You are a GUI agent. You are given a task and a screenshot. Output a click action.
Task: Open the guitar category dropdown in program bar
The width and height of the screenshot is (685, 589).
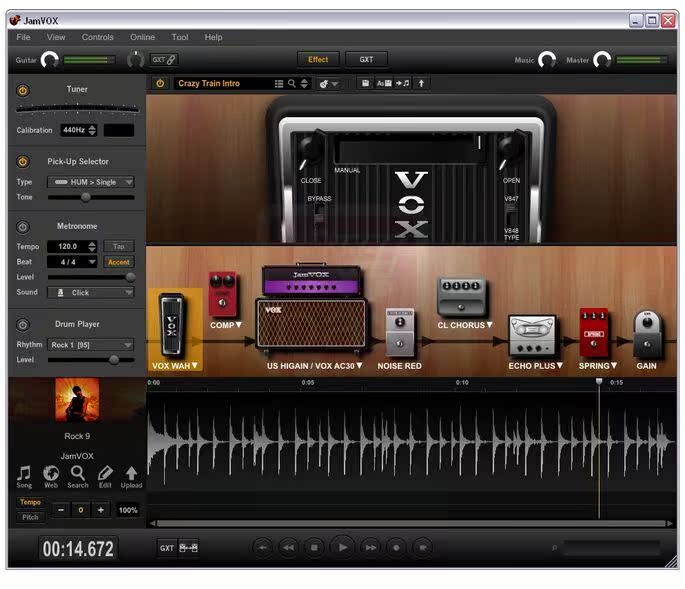coord(329,83)
